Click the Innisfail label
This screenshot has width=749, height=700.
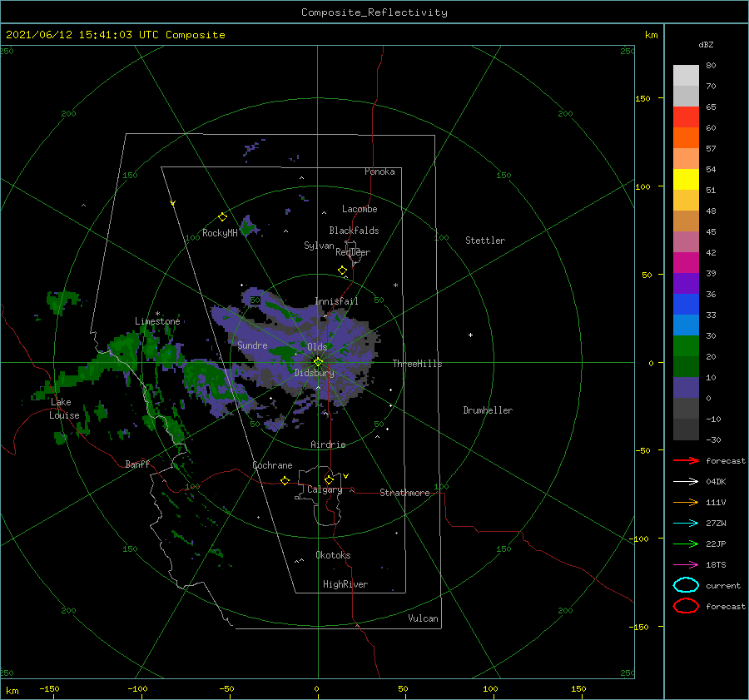click(x=336, y=301)
